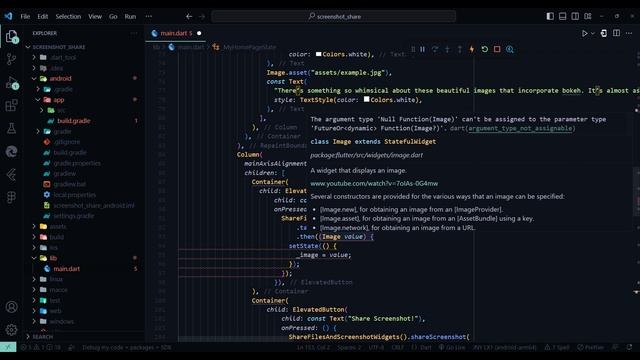Pause the debug session

422,49
